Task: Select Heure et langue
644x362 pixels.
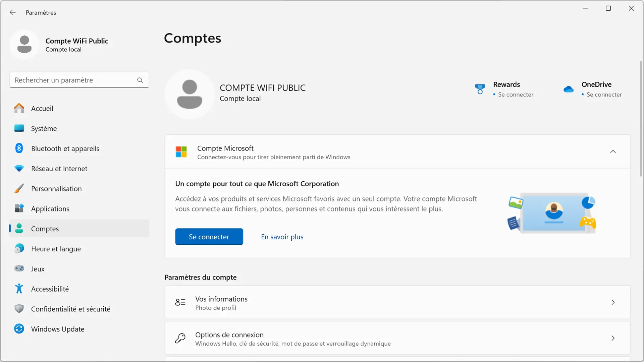Action: click(79, 249)
